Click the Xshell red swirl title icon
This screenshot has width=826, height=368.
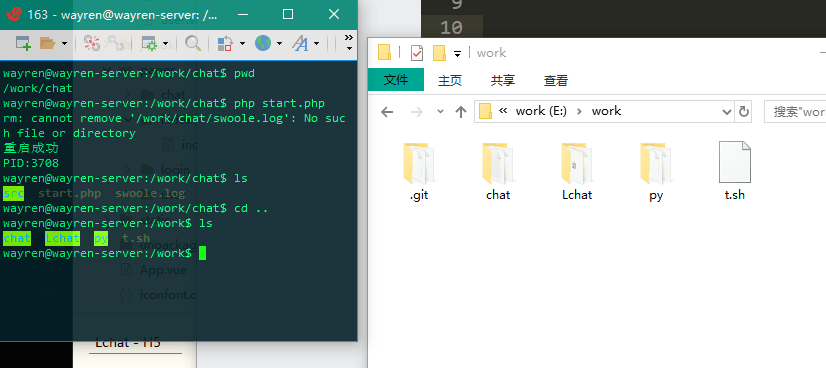(x=14, y=14)
